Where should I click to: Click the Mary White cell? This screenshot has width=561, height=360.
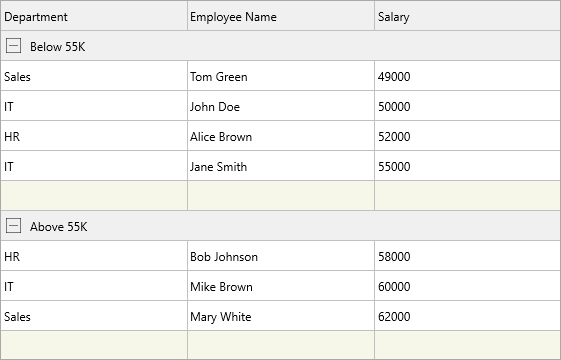pos(281,316)
